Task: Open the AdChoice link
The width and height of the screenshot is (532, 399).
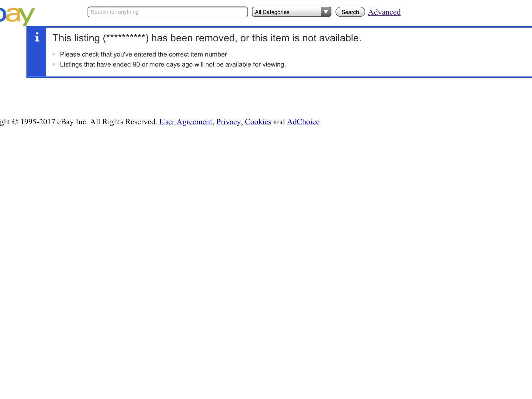Action: pyautogui.click(x=303, y=122)
